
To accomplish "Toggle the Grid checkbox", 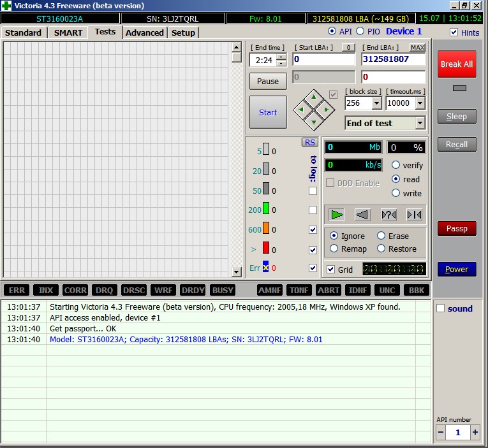I will [330, 269].
